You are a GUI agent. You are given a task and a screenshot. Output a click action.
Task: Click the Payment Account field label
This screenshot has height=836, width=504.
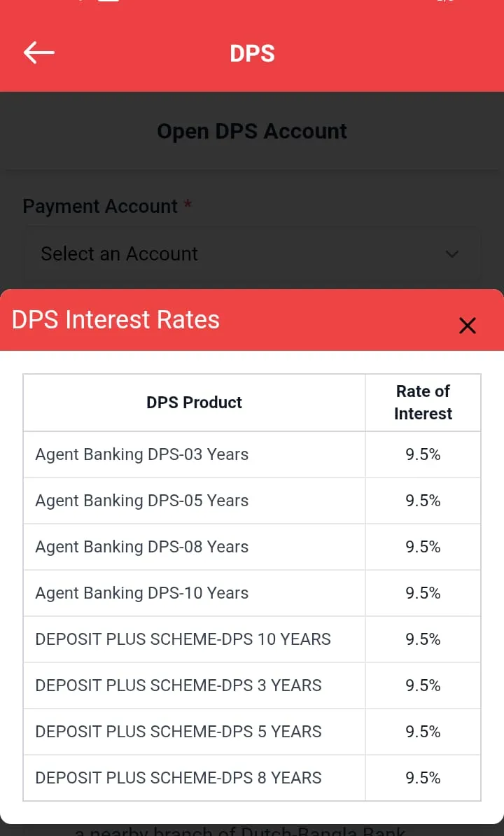pyautogui.click(x=100, y=207)
